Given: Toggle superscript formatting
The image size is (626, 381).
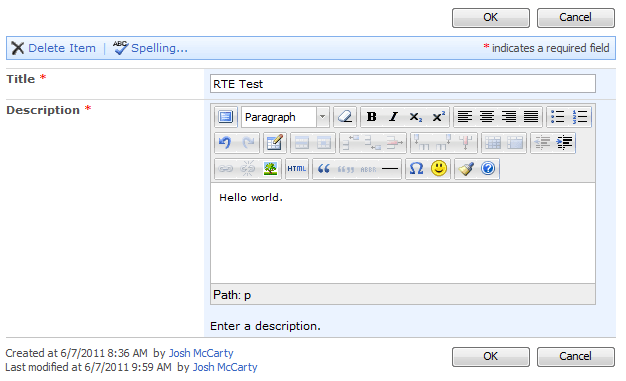Looking at the screenshot, I should (x=438, y=117).
